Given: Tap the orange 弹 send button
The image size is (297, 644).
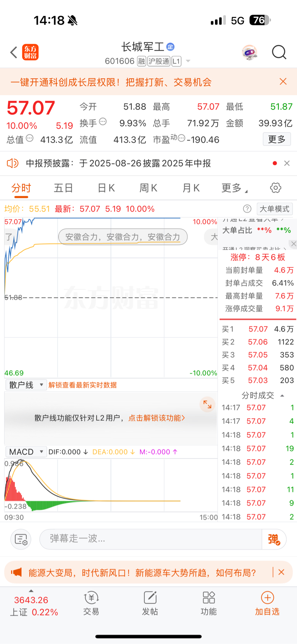Looking at the screenshot, I should click(x=274, y=539).
